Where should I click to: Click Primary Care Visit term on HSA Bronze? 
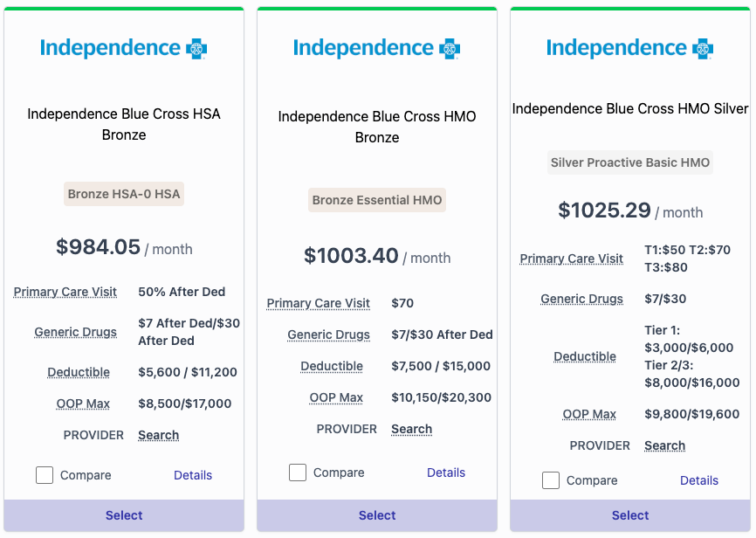(x=65, y=292)
